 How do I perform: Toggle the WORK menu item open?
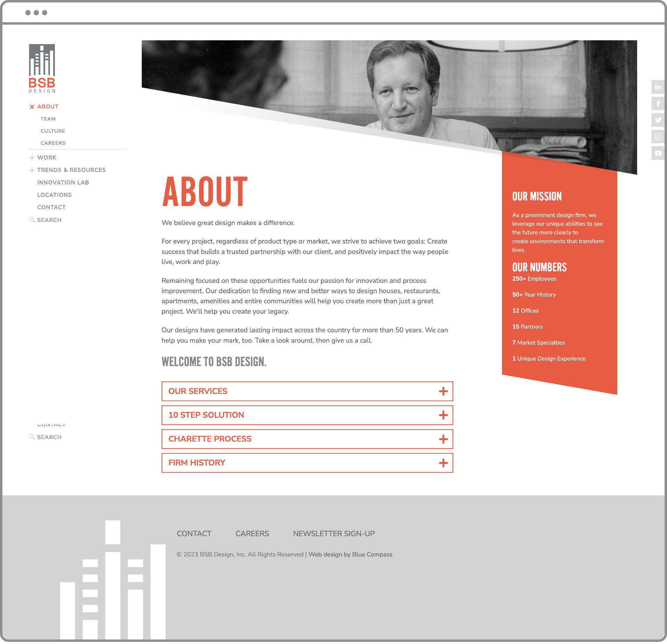click(x=32, y=157)
